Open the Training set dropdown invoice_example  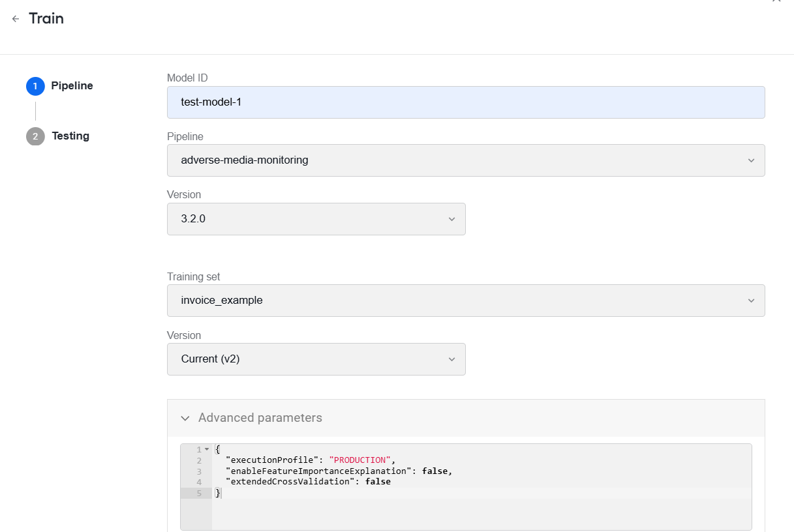tap(466, 301)
